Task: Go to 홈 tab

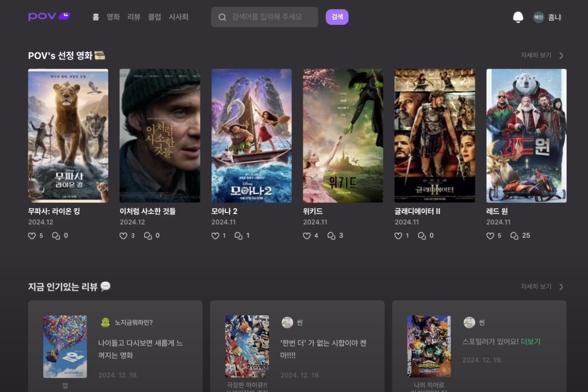Action: tap(96, 17)
